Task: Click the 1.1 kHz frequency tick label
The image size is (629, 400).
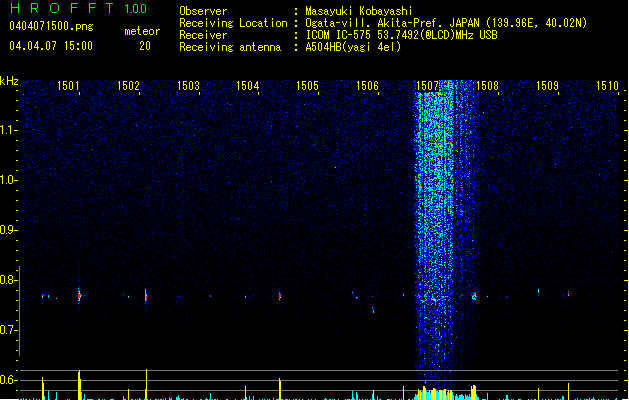Action: coord(8,130)
